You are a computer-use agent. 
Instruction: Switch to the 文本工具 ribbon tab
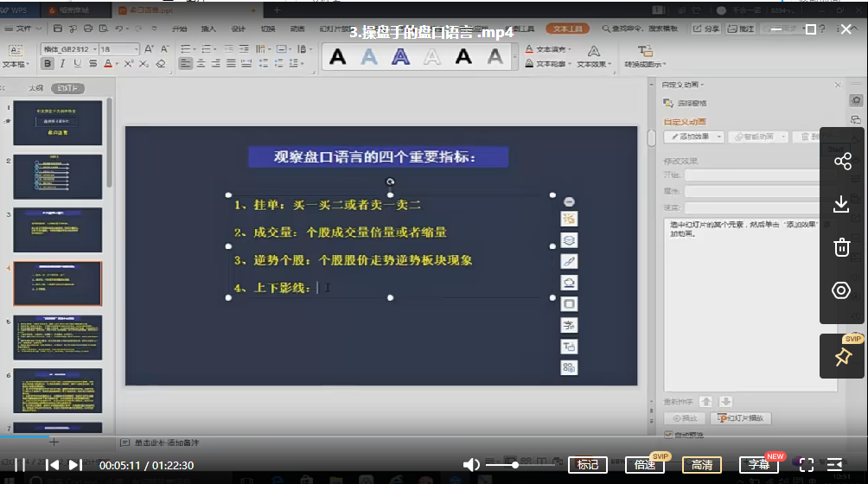(567, 29)
